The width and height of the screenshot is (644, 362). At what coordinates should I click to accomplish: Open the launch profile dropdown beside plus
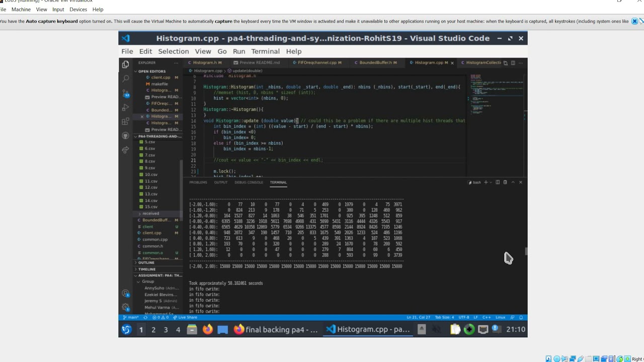coord(491,183)
